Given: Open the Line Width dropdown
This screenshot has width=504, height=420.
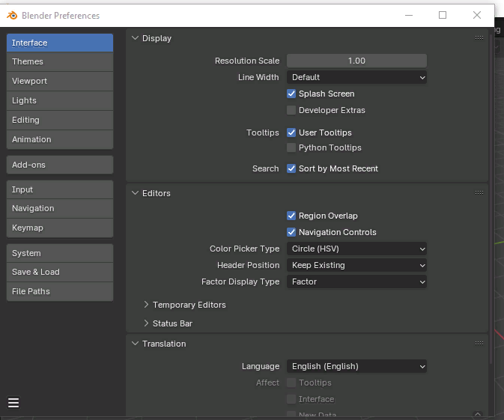Looking at the screenshot, I should point(356,77).
